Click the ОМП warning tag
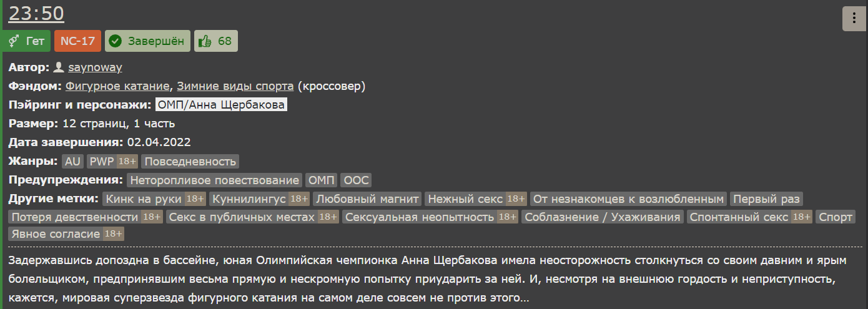The width and height of the screenshot is (868, 309). (322, 180)
